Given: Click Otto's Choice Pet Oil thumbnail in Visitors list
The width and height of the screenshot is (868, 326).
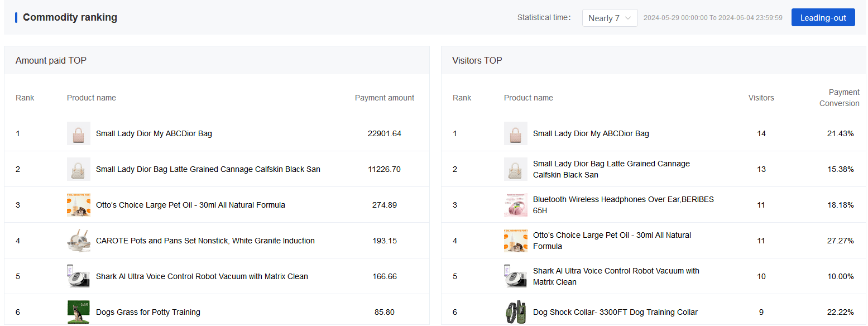Looking at the screenshot, I should click(x=516, y=241).
